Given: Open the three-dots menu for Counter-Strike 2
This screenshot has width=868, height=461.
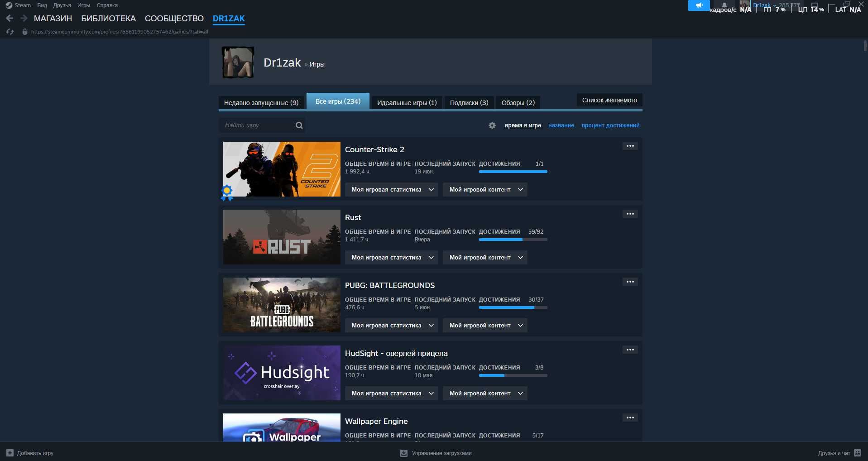Looking at the screenshot, I should pyautogui.click(x=630, y=146).
